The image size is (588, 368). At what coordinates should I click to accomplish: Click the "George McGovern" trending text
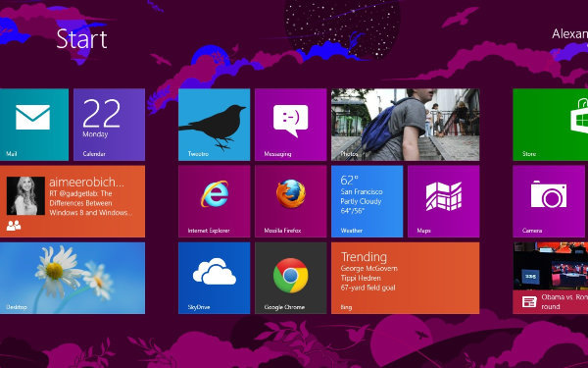369,269
